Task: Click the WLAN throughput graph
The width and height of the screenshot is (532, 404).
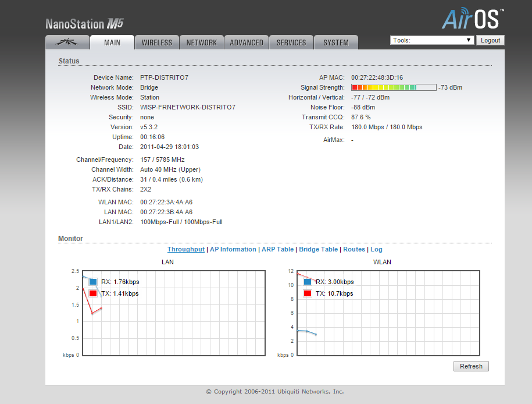Action: pyautogui.click(x=388, y=313)
